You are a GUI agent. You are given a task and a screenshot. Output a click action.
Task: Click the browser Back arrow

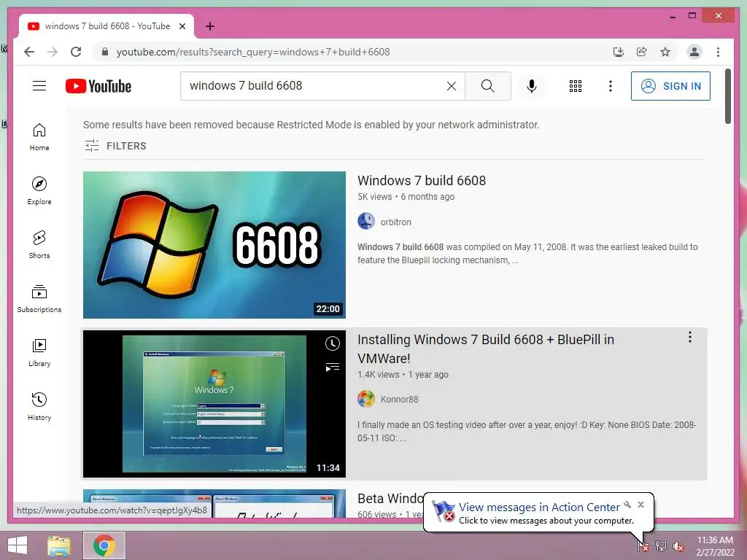(29, 52)
